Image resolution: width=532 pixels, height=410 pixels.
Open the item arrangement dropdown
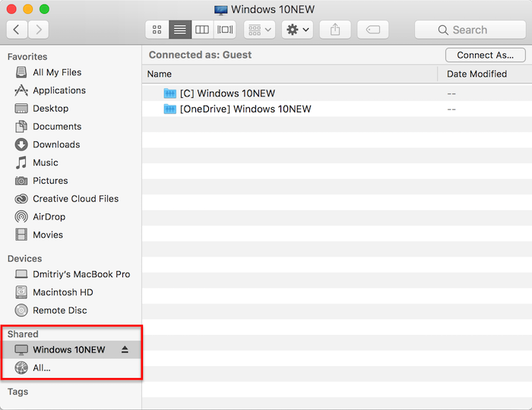tap(260, 30)
